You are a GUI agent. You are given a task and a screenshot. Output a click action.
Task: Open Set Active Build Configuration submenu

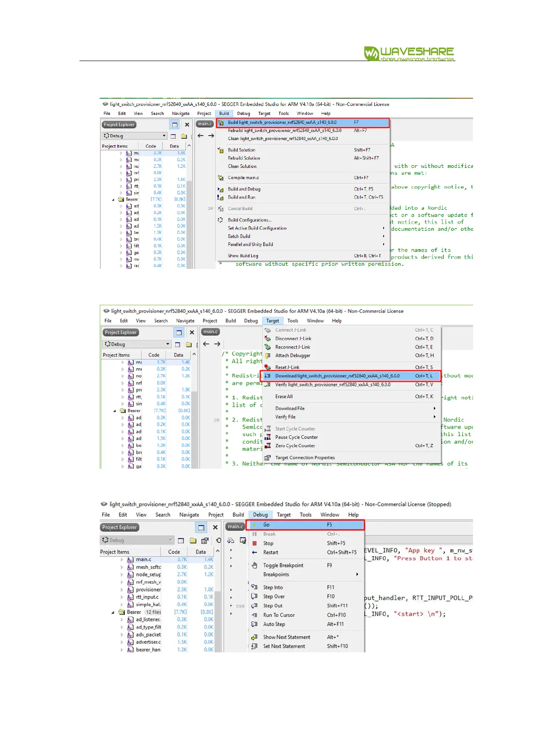click(x=303, y=229)
